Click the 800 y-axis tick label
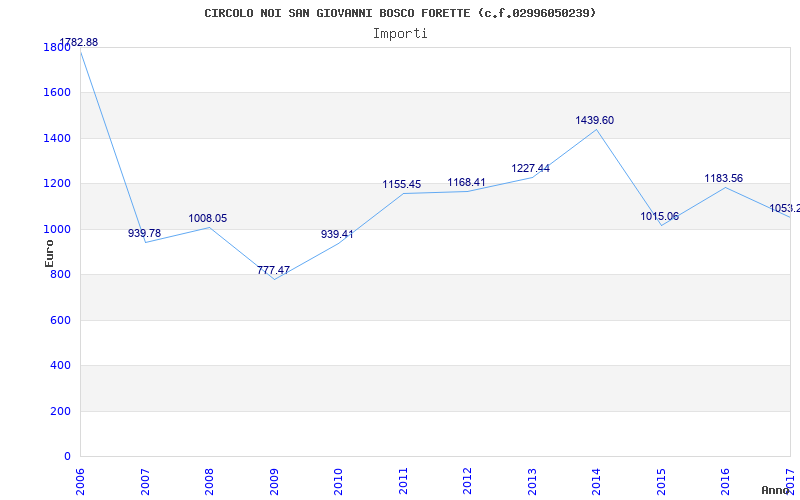This screenshot has height=500, width=800. [60, 275]
